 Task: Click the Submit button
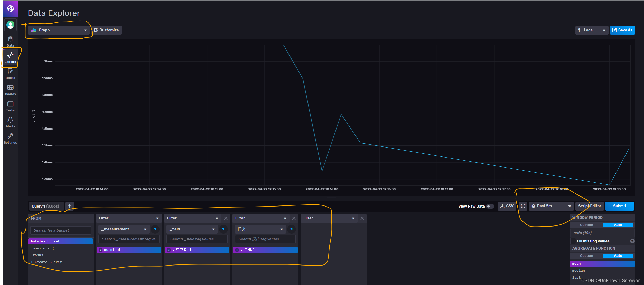619,206
